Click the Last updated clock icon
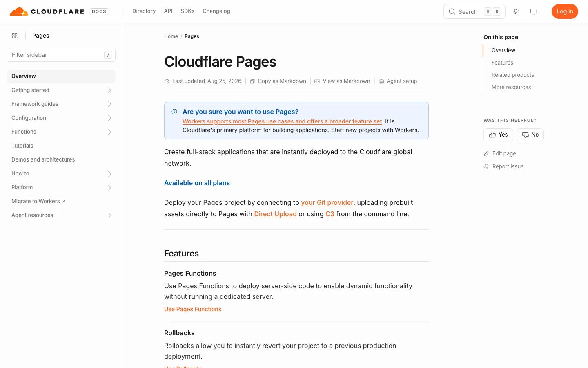The height and width of the screenshot is (368, 588). point(167,81)
